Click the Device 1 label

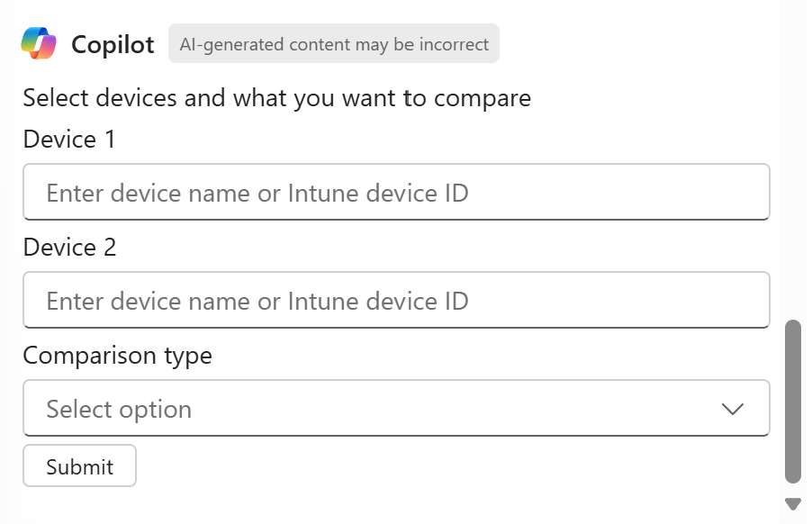[x=63, y=140]
